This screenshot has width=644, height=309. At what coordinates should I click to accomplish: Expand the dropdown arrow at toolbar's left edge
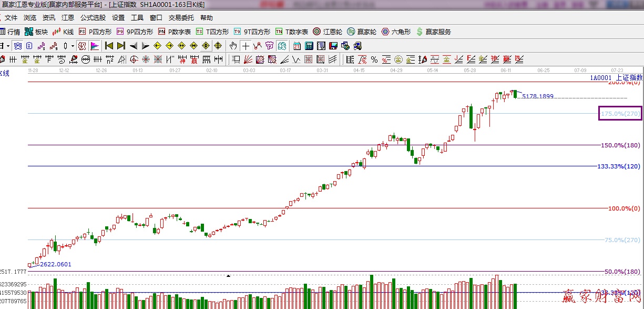pos(8,46)
